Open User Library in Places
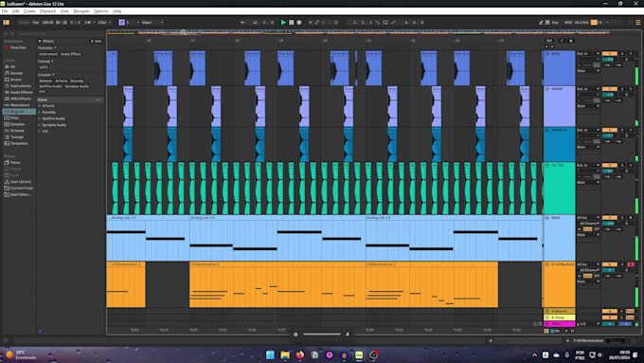 tap(21, 181)
